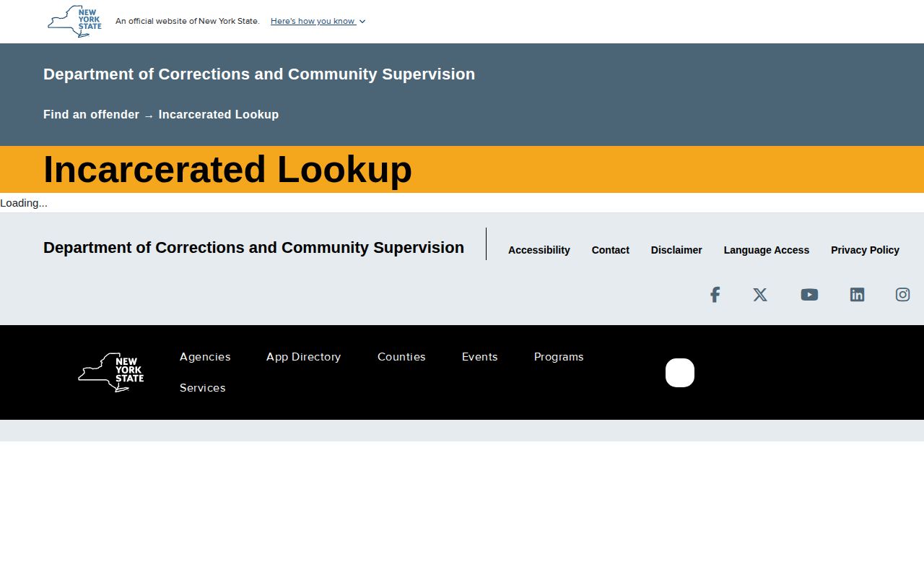Open the YouTube channel icon

(x=809, y=295)
